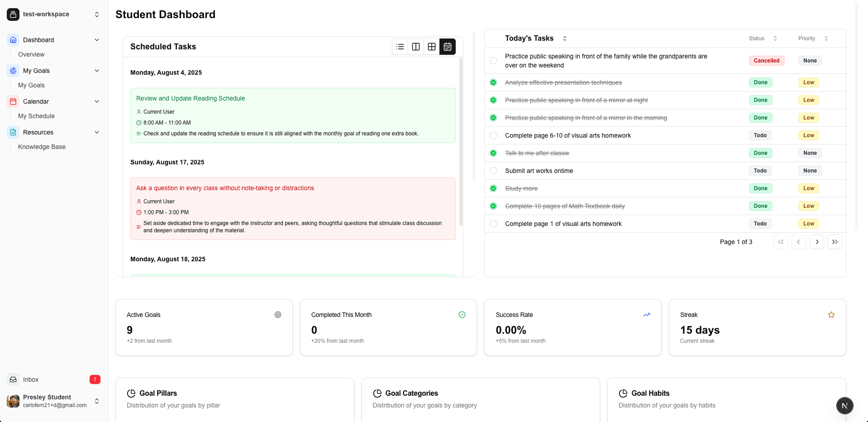868x422 pixels.
Task: Jump to last page of Today's Tasks
Action: click(x=835, y=242)
